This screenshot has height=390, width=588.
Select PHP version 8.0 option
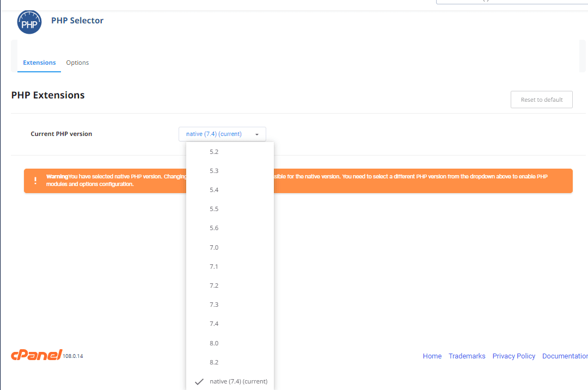(x=214, y=343)
